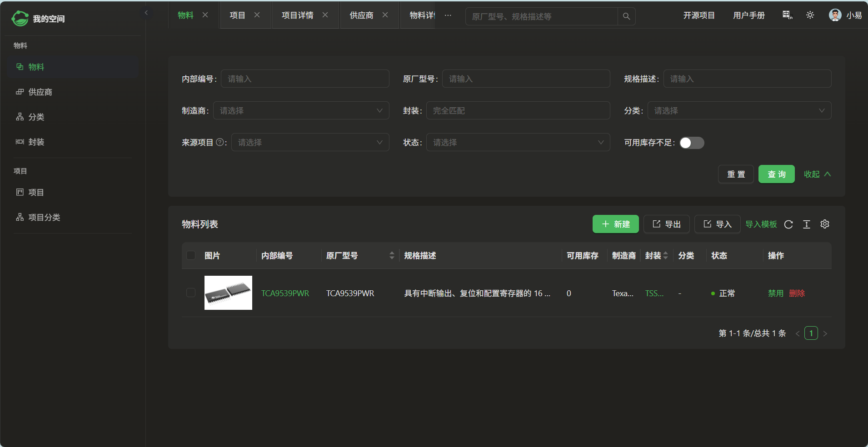Image resolution: width=868 pixels, height=447 pixels.
Task: Collapse the left sidebar with arrow icon
Action: coord(146,13)
